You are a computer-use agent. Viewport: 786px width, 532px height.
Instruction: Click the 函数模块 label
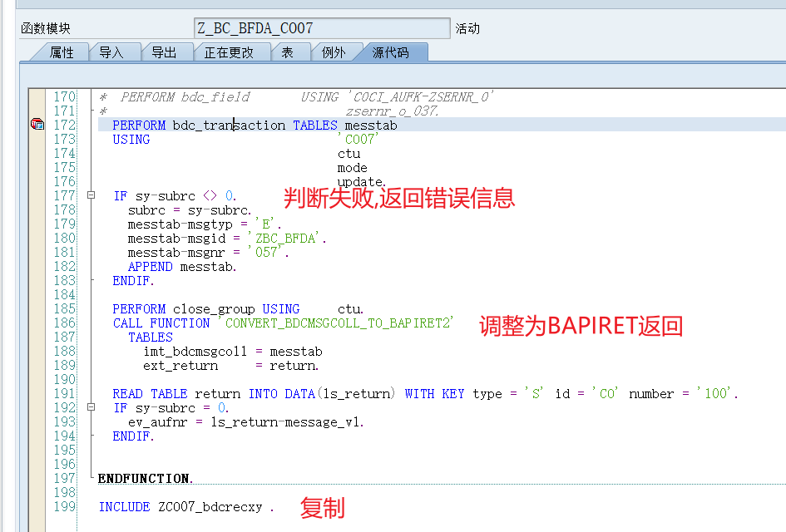(x=46, y=28)
